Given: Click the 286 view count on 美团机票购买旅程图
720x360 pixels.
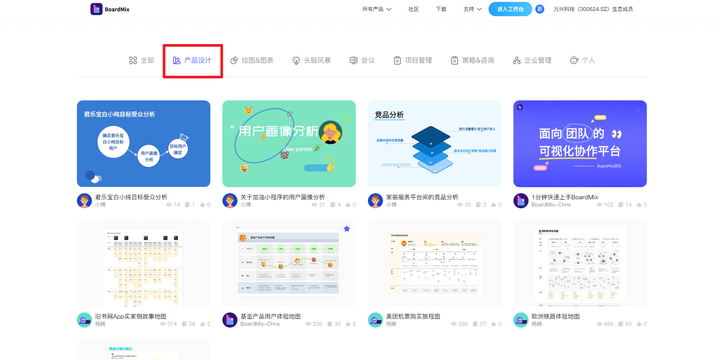Looking at the screenshot, I should tap(463, 324).
